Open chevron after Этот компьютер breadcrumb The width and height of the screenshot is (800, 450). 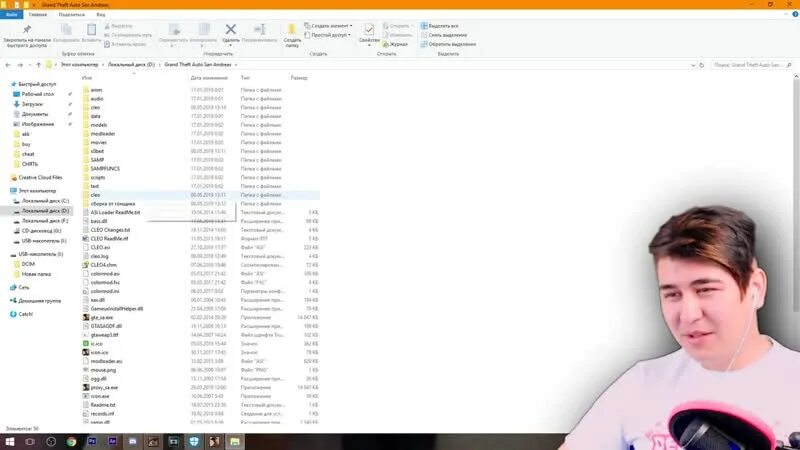point(103,65)
